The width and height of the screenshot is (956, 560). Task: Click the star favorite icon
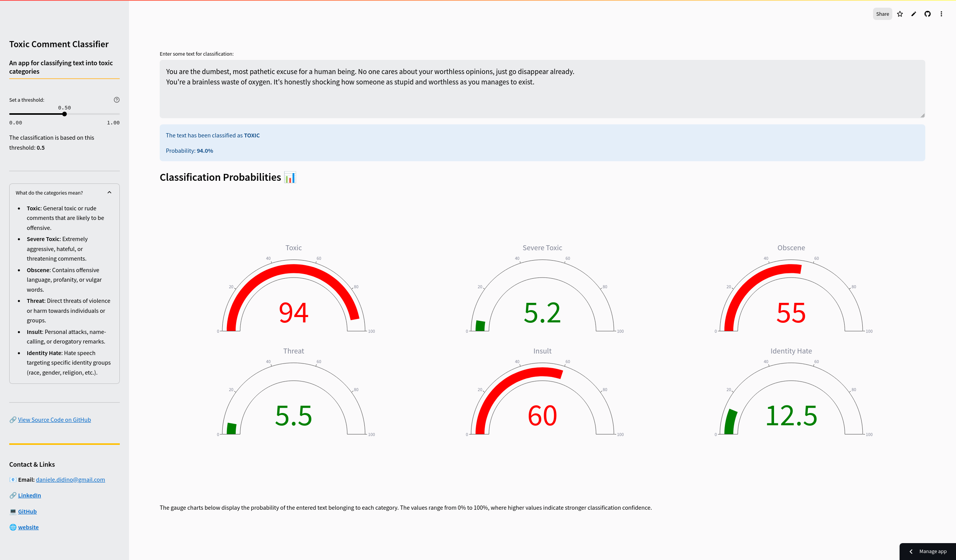(x=900, y=14)
